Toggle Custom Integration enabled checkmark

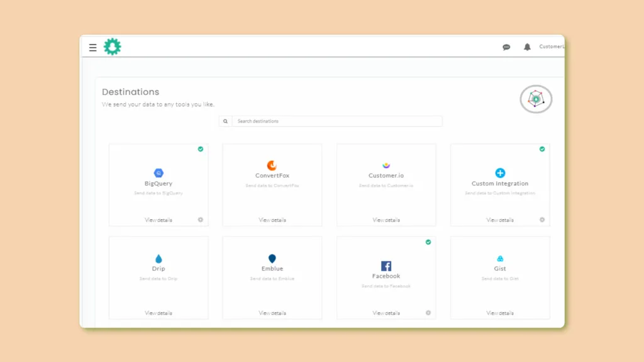pos(542,149)
